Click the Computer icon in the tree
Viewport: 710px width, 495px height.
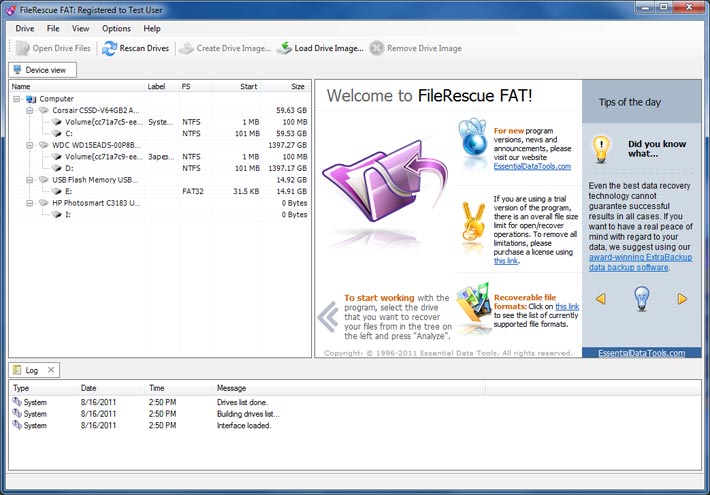(31, 99)
